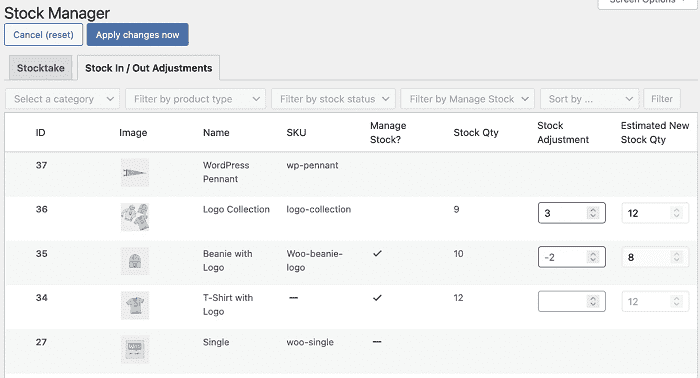Click stock quantity 12 for T-Shirt with Logo
Viewport: 700px width, 378px height.
click(x=458, y=298)
